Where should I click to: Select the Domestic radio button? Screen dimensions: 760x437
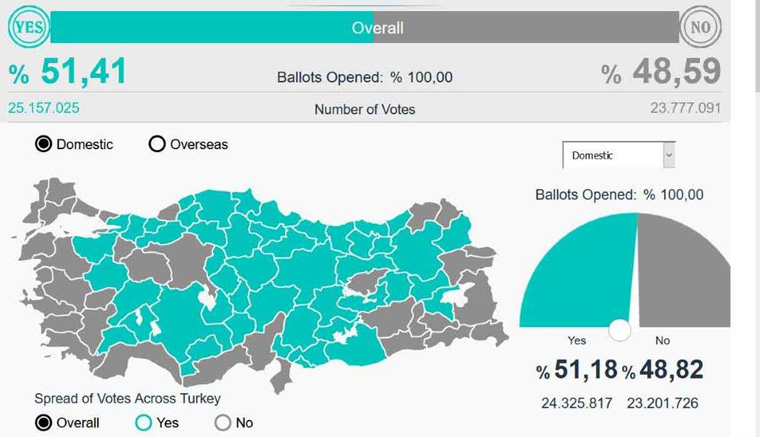coord(44,144)
